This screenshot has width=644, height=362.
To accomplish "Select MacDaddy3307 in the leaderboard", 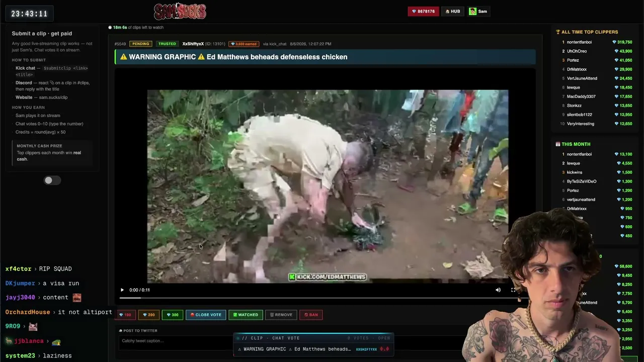I will (x=581, y=97).
